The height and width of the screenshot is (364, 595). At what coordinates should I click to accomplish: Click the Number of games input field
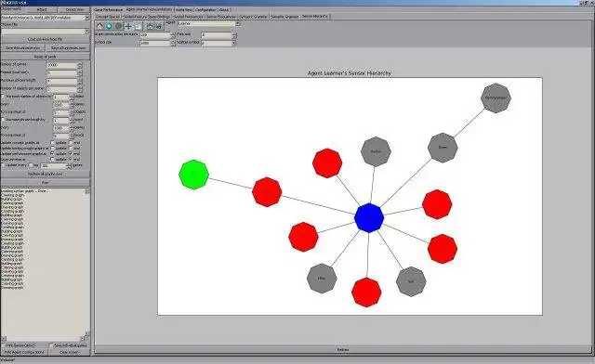coord(62,65)
